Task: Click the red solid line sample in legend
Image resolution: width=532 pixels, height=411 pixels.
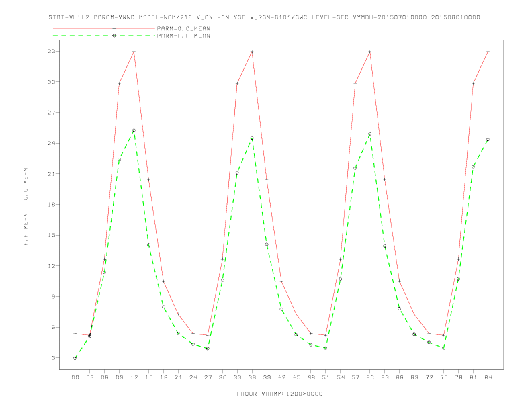Action: [104, 28]
